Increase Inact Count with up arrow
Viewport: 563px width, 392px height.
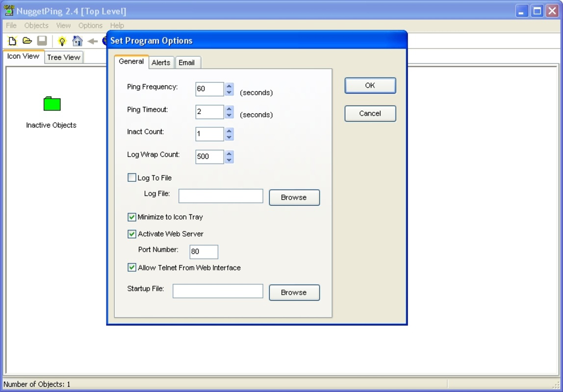(229, 131)
